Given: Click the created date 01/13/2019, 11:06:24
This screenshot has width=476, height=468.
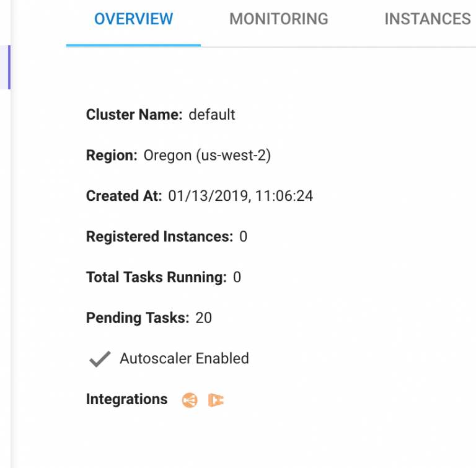Looking at the screenshot, I should [240, 196].
